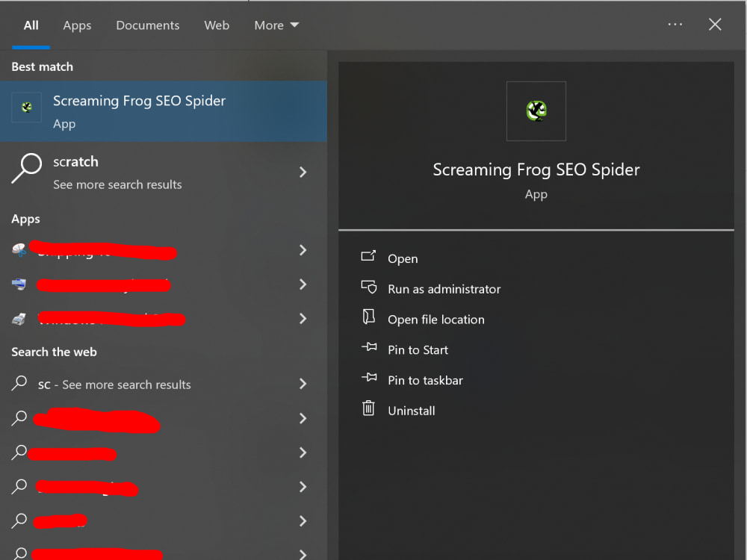Choose Uninstall for Screaming Frog
Viewport: 747px width, 560px height.
(411, 411)
